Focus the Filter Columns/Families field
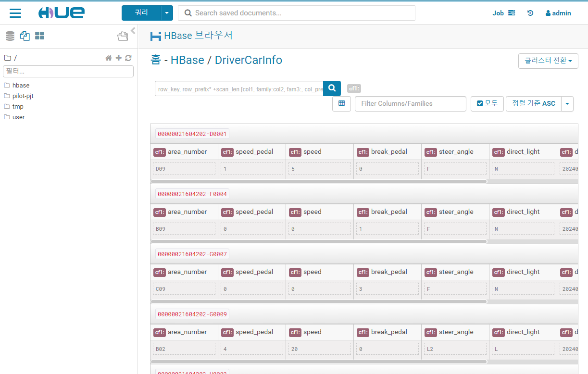Screen dimensions: 588x374 (x=411, y=103)
